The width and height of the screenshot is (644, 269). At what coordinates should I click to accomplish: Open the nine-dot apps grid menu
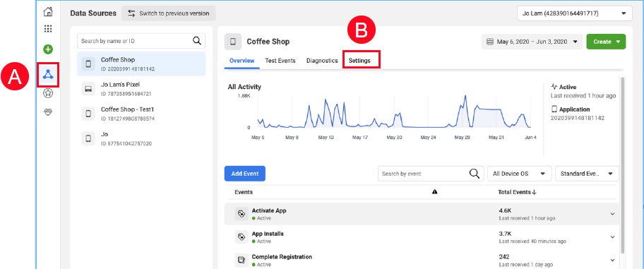[x=48, y=29]
